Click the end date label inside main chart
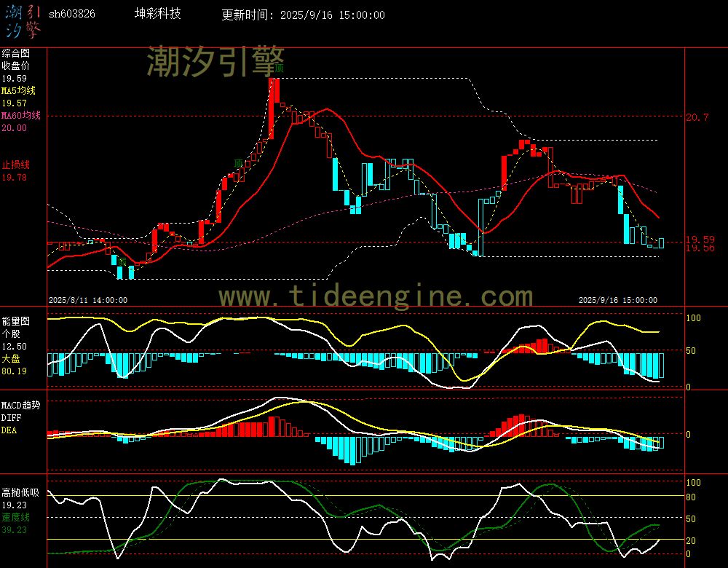The height and width of the screenshot is (568, 728). pos(617,300)
